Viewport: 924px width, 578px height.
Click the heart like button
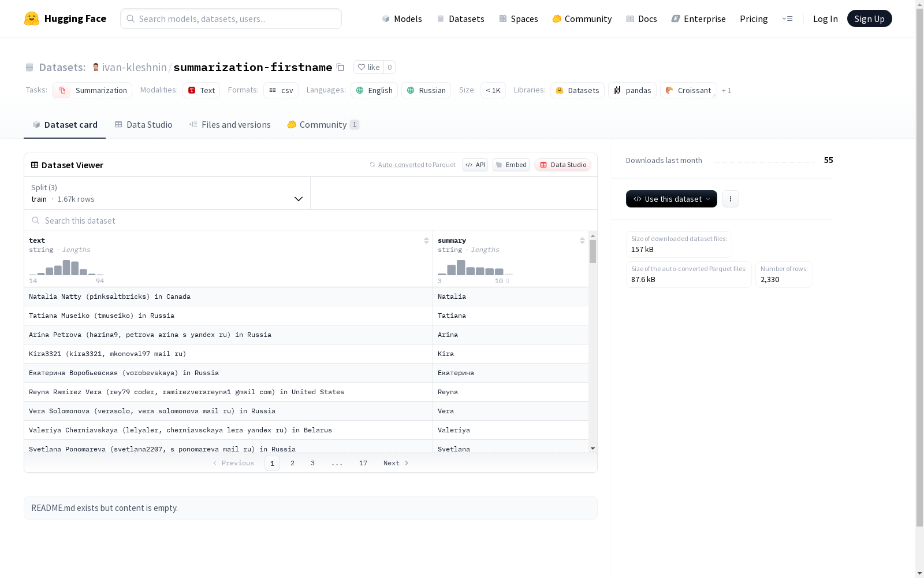(x=368, y=67)
